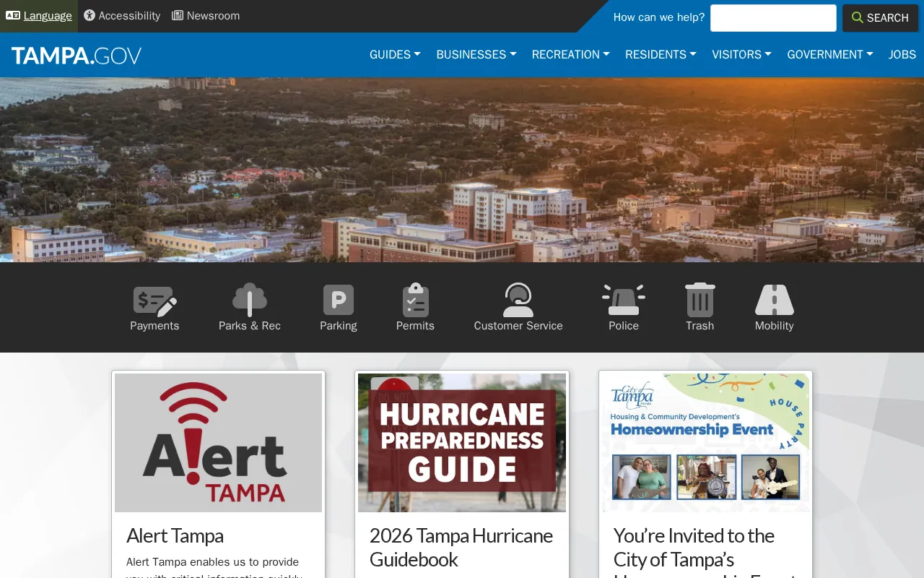Open the Customer Service headset icon

click(x=518, y=300)
